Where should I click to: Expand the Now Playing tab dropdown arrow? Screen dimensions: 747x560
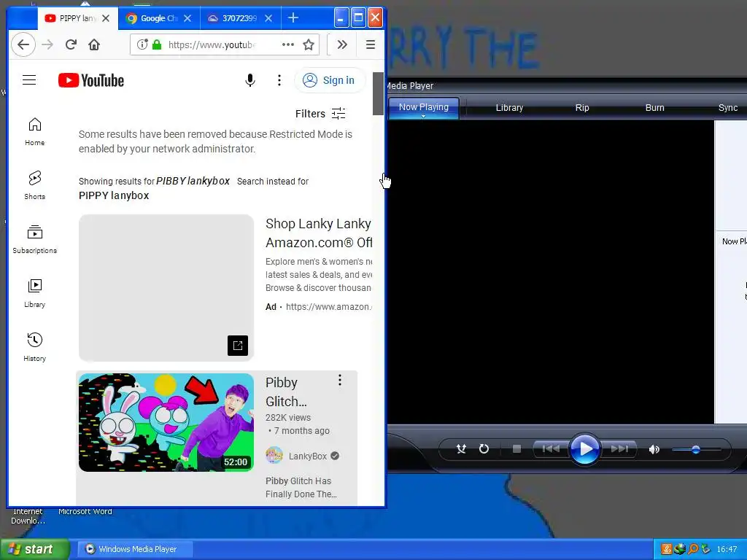point(423,116)
